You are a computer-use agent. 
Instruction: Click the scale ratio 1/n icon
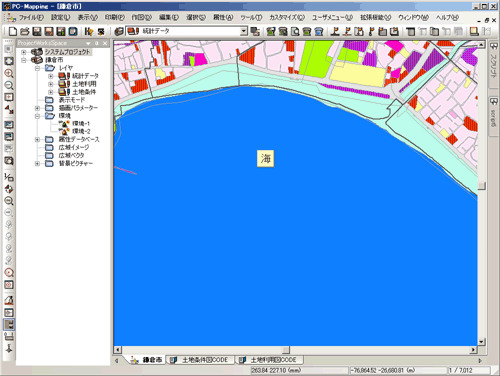9,177
